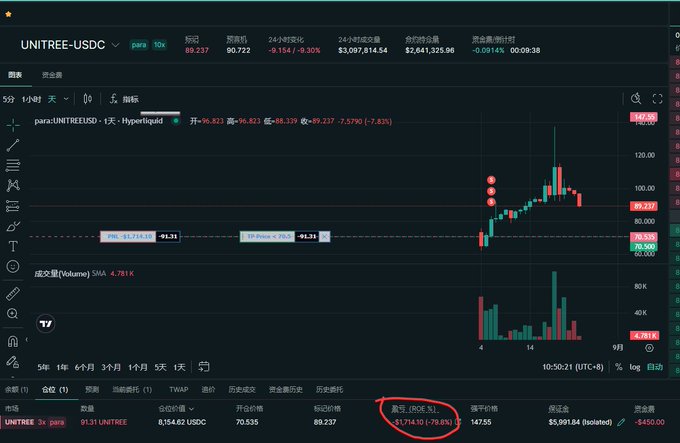
Task: Open the 当前委托 (1) open orders tab
Action: coord(132,389)
